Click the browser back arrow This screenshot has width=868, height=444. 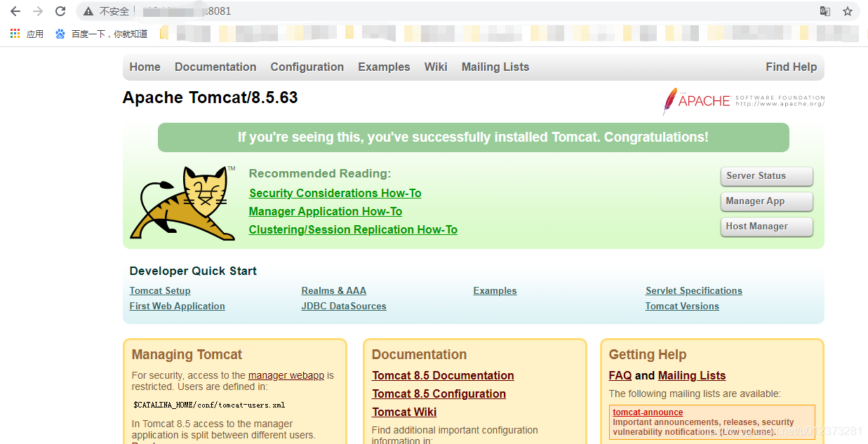(x=15, y=11)
